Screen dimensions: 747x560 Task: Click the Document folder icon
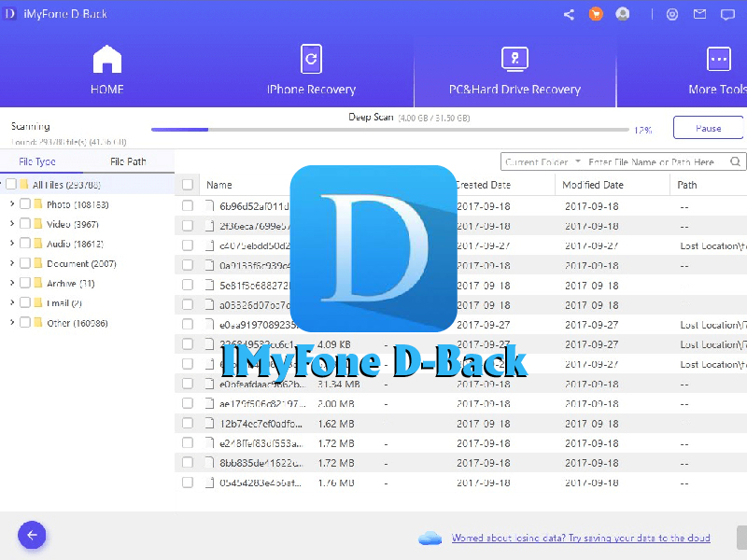(38, 263)
